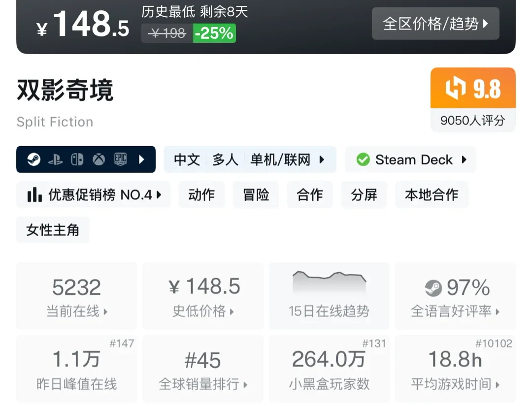The width and height of the screenshot is (532, 406).
Task: Click the bar chart icon beside 优惠促销榜
Action: click(34, 195)
